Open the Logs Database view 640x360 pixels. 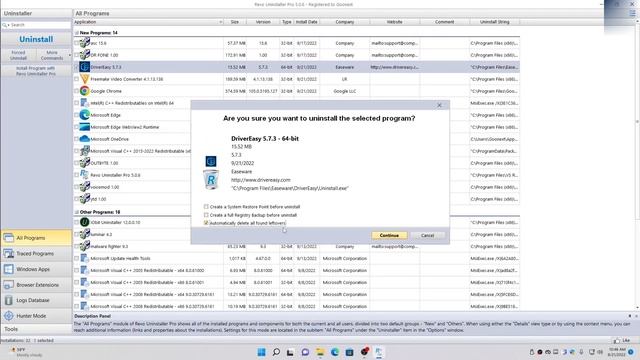[36, 300]
